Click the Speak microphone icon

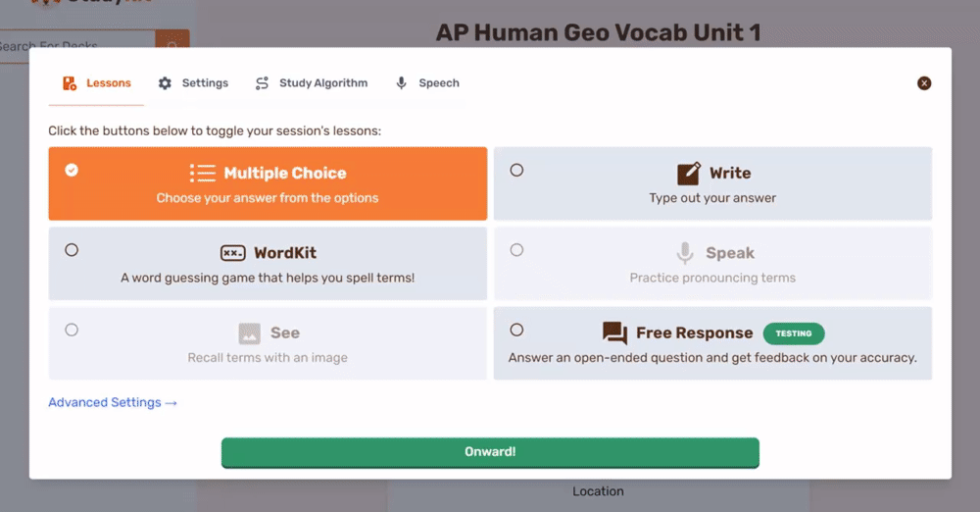685,253
